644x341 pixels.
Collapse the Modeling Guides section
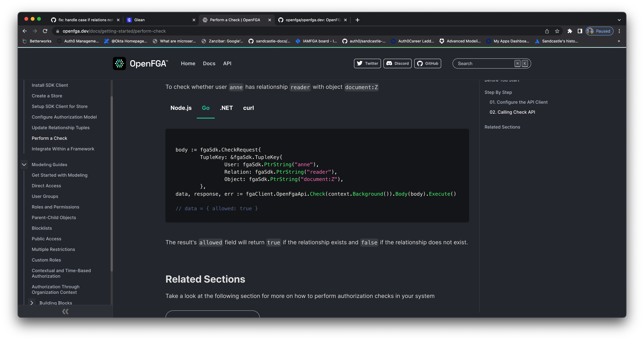pyautogui.click(x=24, y=165)
